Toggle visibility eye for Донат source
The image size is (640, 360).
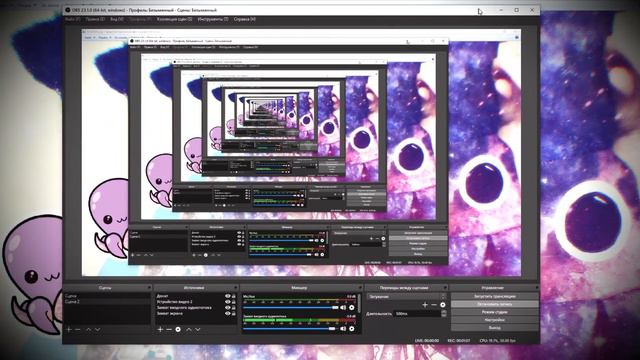point(228,296)
